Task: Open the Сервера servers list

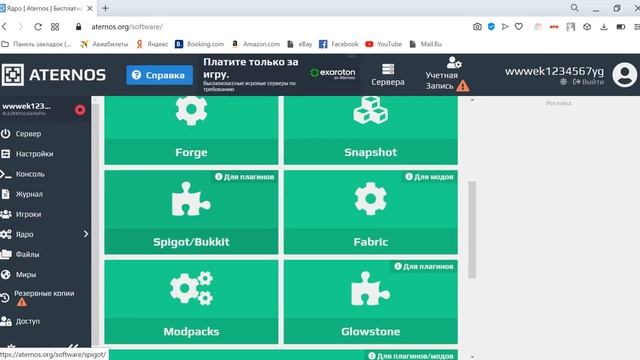Action: pyautogui.click(x=388, y=75)
